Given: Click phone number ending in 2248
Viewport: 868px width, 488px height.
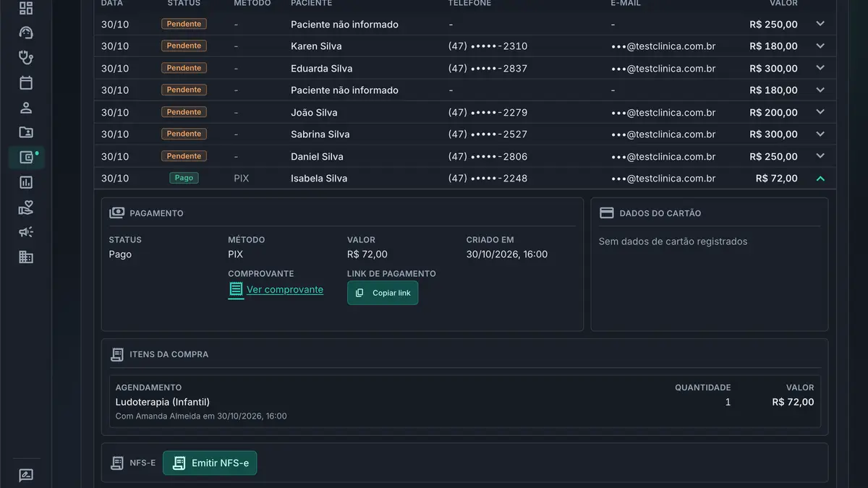Looking at the screenshot, I should pyautogui.click(x=488, y=179).
